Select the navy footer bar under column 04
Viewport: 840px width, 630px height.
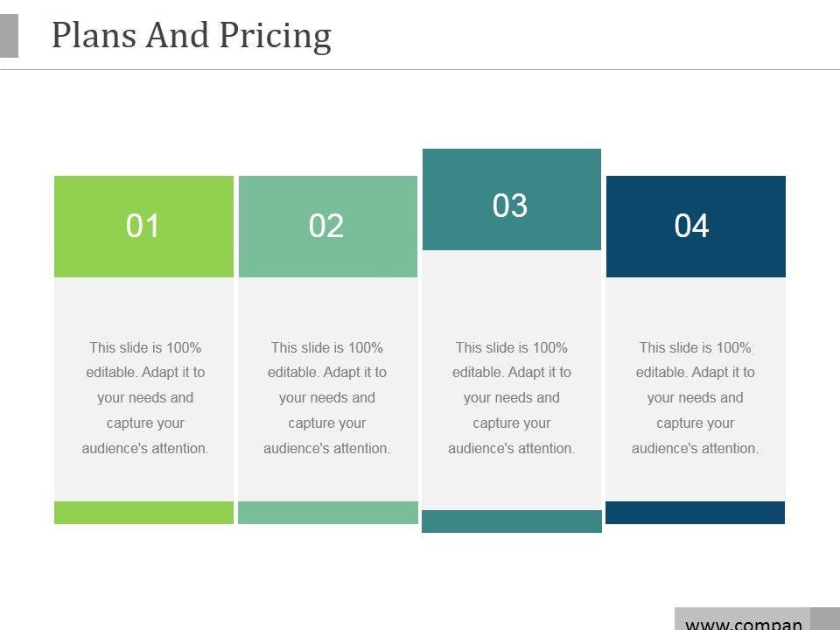click(x=695, y=513)
